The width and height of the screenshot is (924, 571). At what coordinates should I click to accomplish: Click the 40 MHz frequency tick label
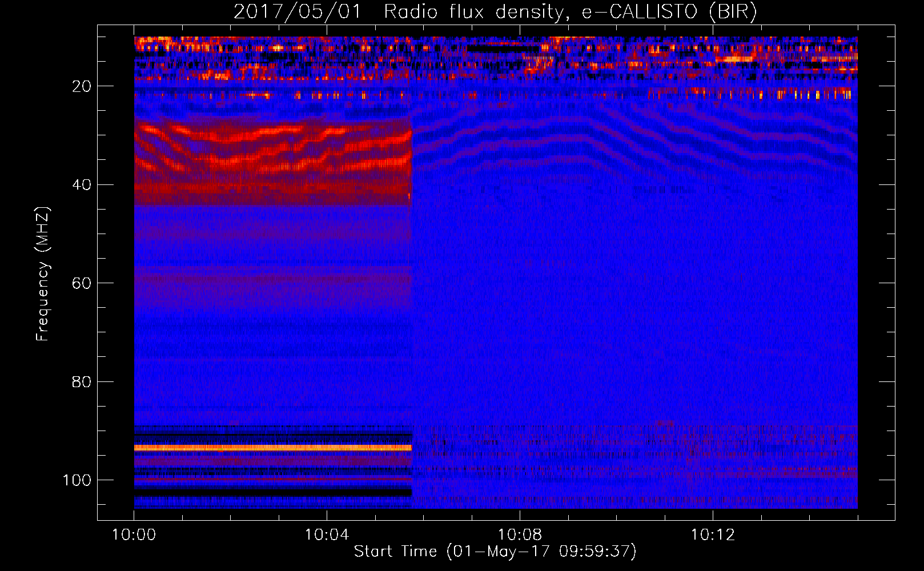[x=82, y=184]
